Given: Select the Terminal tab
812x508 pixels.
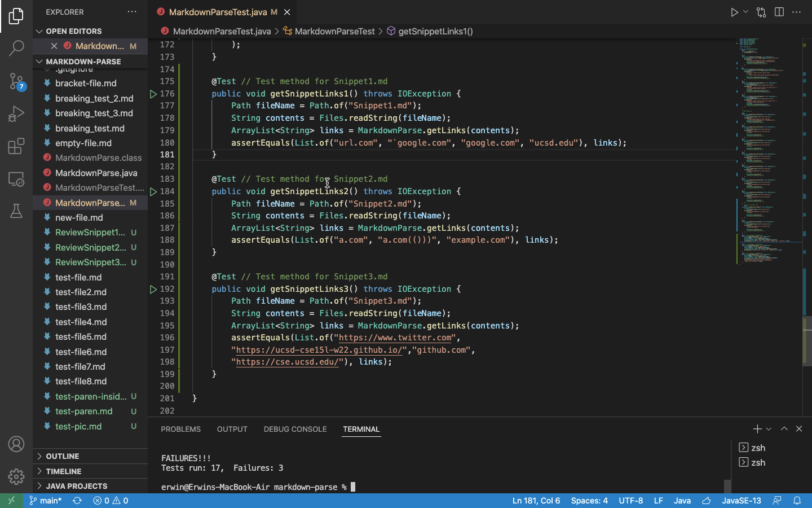Looking at the screenshot, I should point(361,429).
